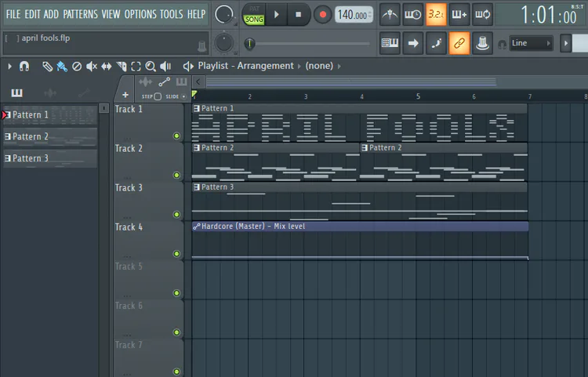Select Pattern 1 in the picker
The height and width of the screenshot is (377, 588).
(49, 114)
